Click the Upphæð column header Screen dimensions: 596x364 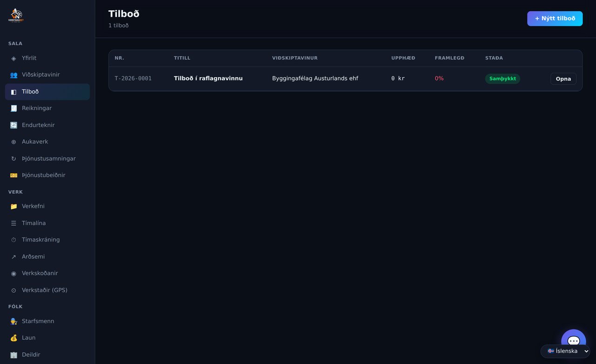[x=403, y=58]
